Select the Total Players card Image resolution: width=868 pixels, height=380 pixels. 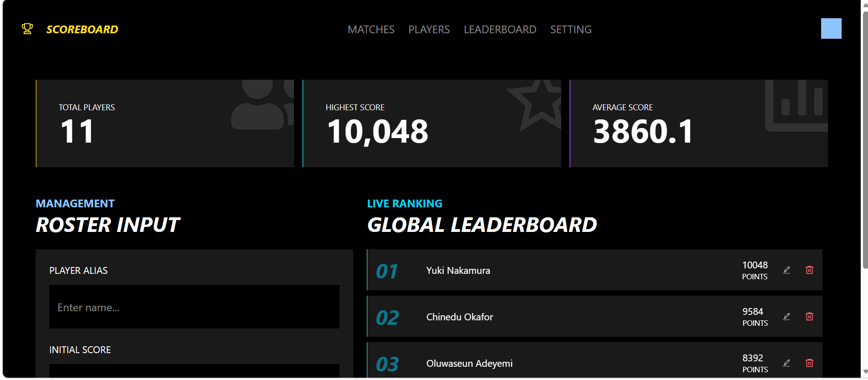pyautogui.click(x=165, y=123)
